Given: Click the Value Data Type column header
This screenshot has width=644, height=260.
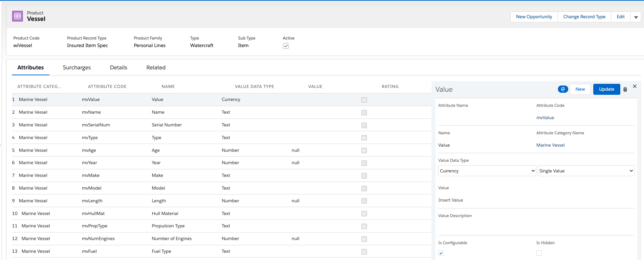Looking at the screenshot, I should (254, 87).
